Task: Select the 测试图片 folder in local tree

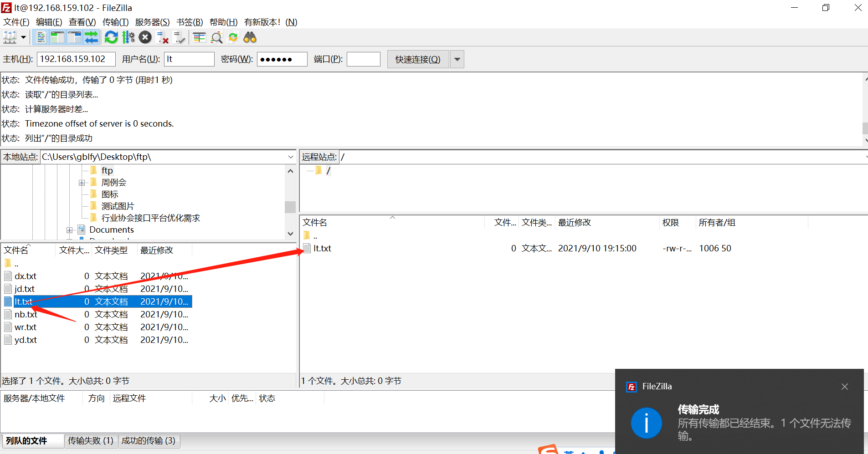Action: (x=118, y=206)
